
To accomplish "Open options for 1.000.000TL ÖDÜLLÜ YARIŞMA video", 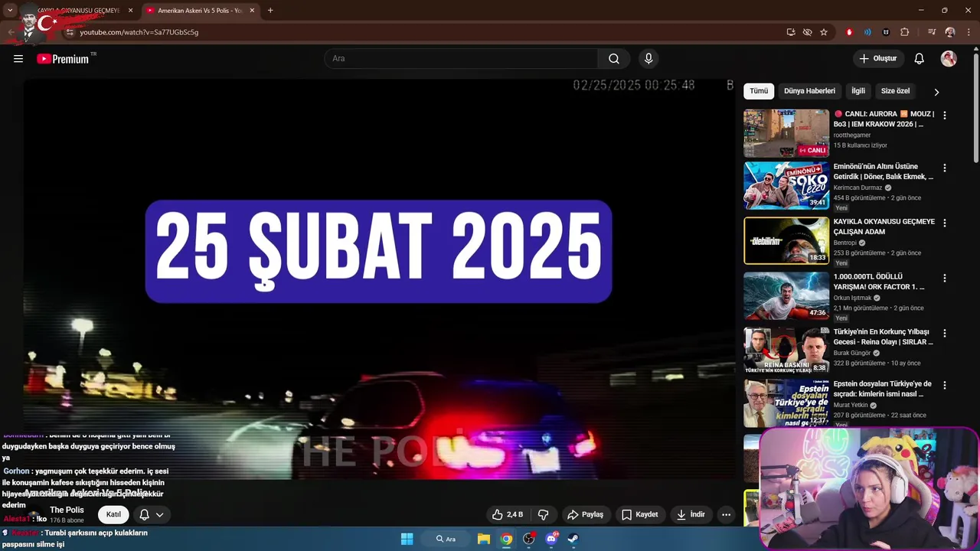I will 944,278.
